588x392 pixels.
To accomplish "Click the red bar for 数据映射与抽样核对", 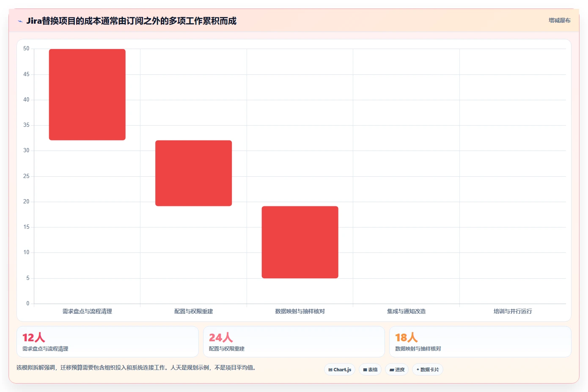I will [300, 242].
